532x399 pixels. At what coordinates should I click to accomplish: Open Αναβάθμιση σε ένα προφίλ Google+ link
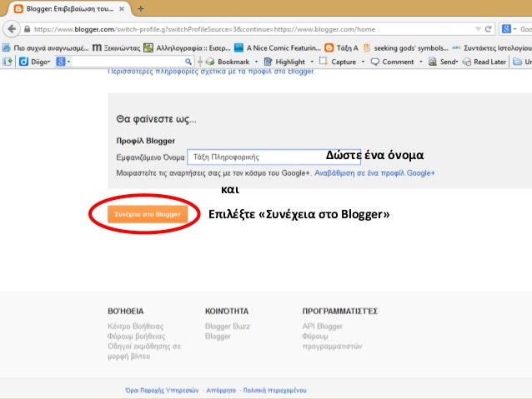(374, 173)
